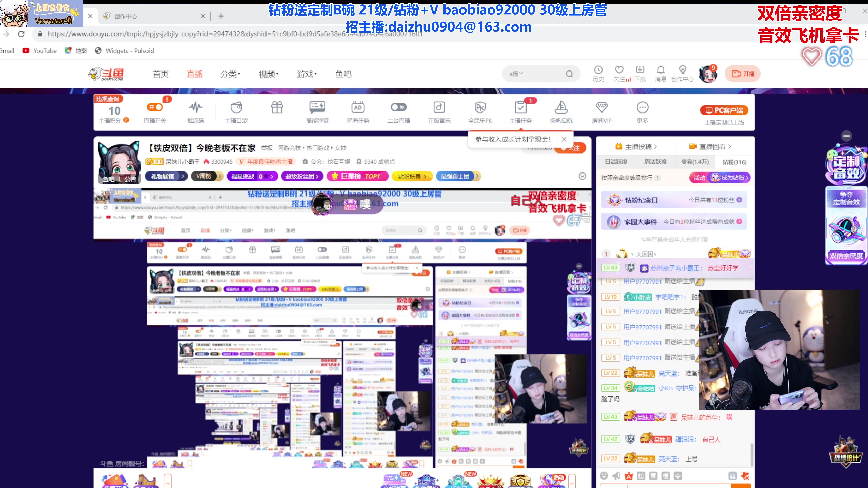Open the 关注 followed heart icon
This screenshot has height=488, width=868.
tap(619, 74)
